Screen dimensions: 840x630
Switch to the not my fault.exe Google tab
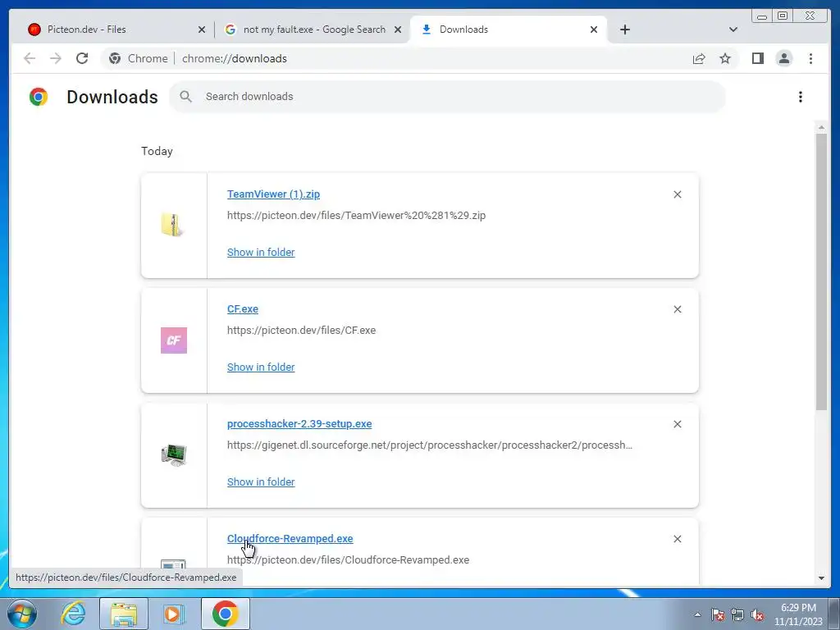tap(313, 30)
